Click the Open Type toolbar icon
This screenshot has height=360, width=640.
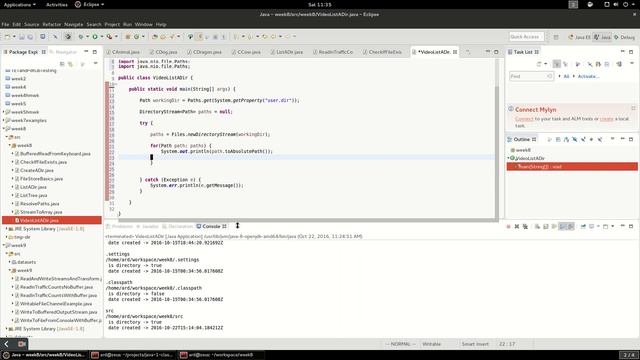[155, 37]
